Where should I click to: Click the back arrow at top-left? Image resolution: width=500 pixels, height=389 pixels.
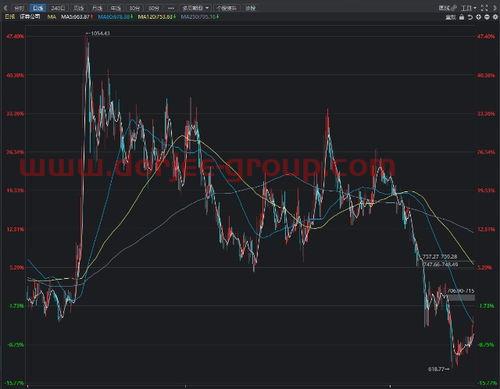point(5,8)
